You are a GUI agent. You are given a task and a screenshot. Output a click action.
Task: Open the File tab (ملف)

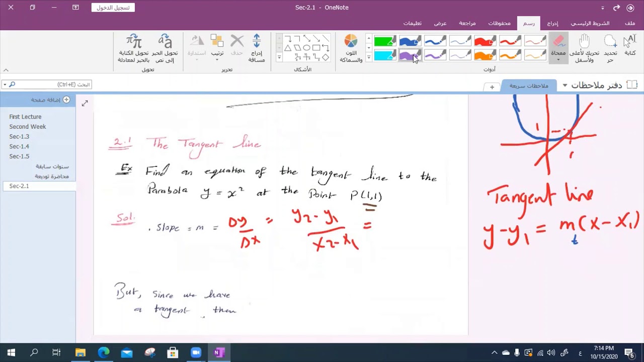coord(629,23)
